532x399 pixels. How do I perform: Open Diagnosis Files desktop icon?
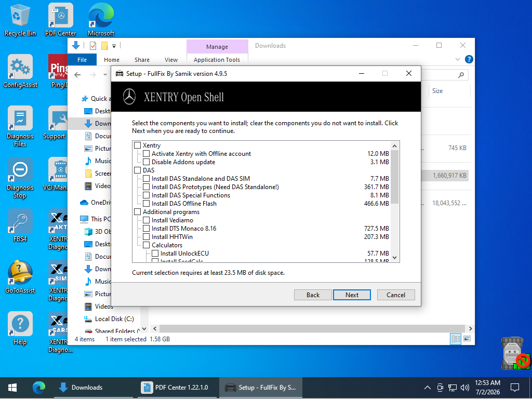[20, 126]
